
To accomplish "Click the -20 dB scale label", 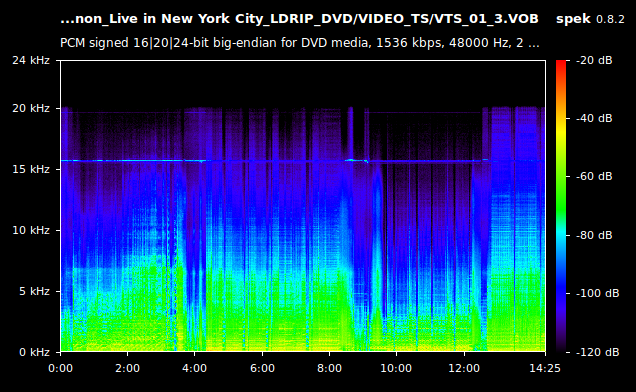I will coord(594,60).
